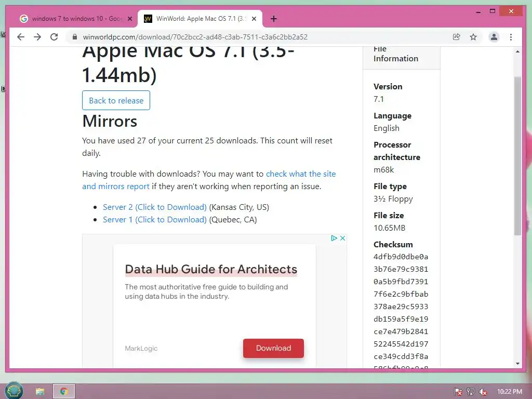Viewport: 532px width, 399px height.
Task: Download from Server 1 Quebec
Action: click(x=155, y=220)
